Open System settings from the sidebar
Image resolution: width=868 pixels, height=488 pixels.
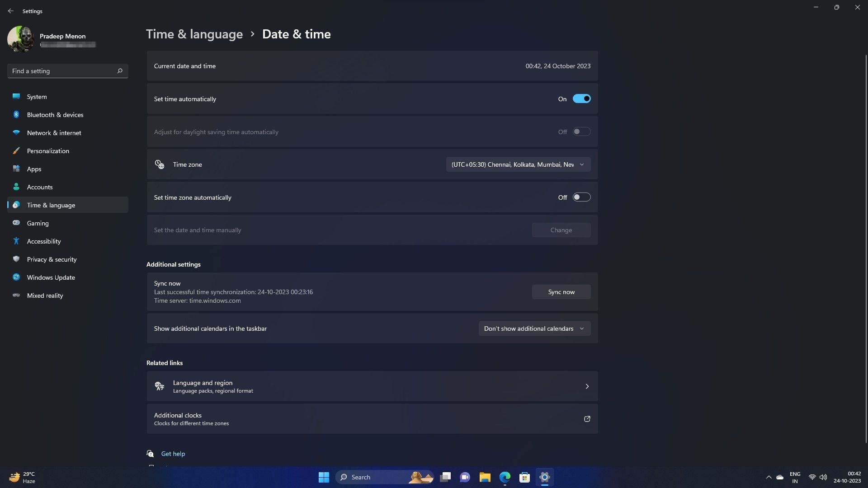pos(36,96)
